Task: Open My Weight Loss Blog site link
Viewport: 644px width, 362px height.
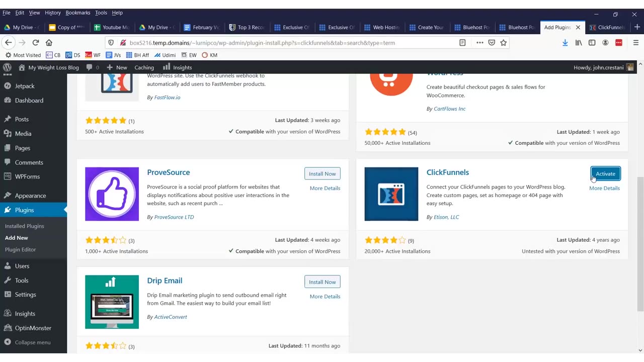Action: coord(49,67)
